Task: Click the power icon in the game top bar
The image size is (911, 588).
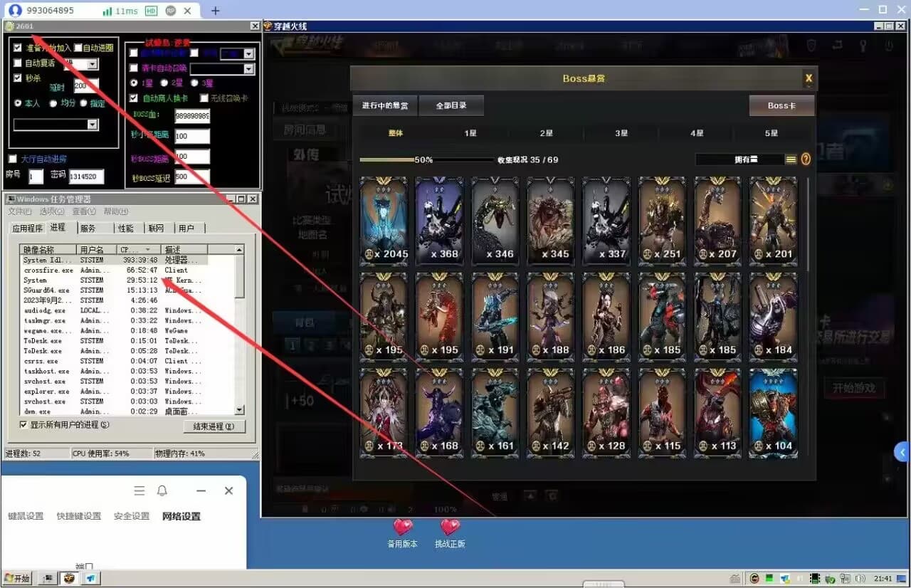Action: [x=888, y=46]
